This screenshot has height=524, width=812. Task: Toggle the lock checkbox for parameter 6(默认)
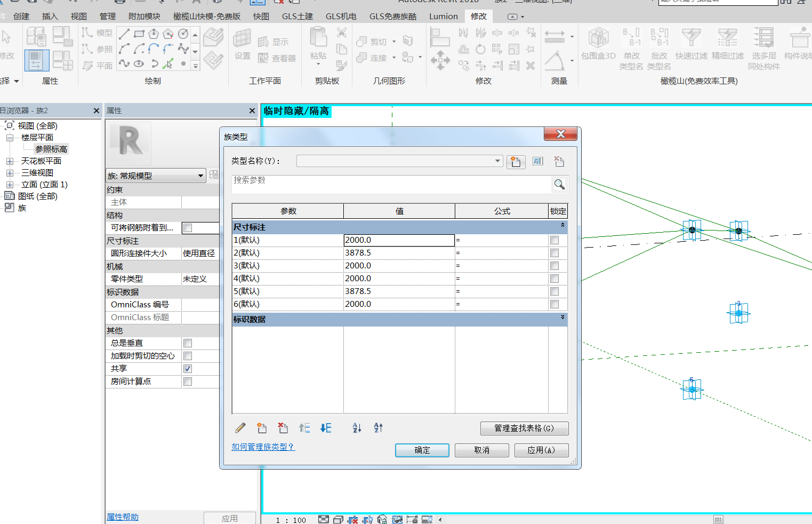pos(554,304)
